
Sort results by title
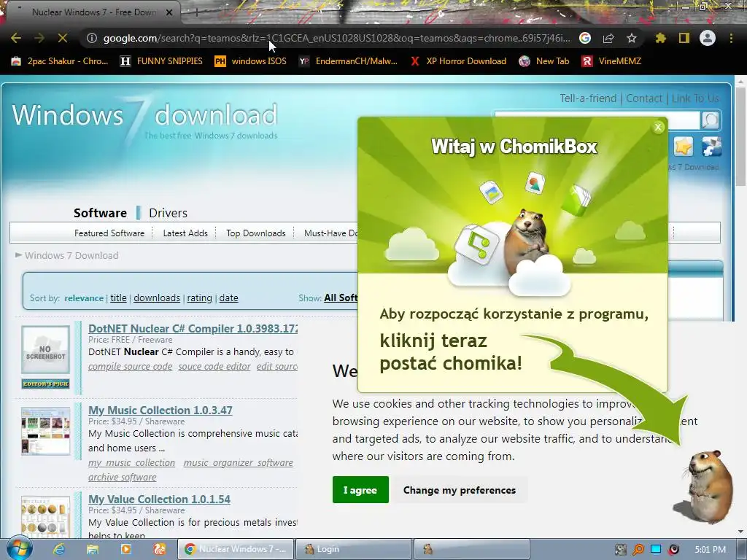pyautogui.click(x=119, y=298)
